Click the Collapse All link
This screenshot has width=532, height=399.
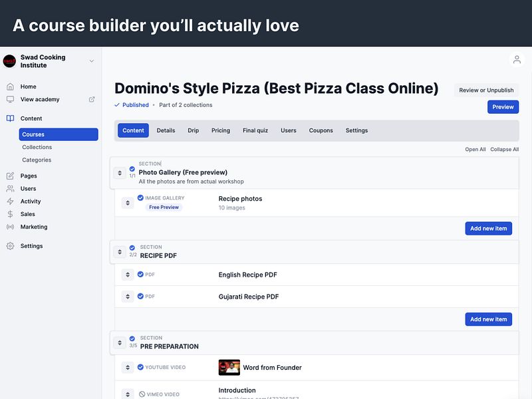pyautogui.click(x=504, y=149)
